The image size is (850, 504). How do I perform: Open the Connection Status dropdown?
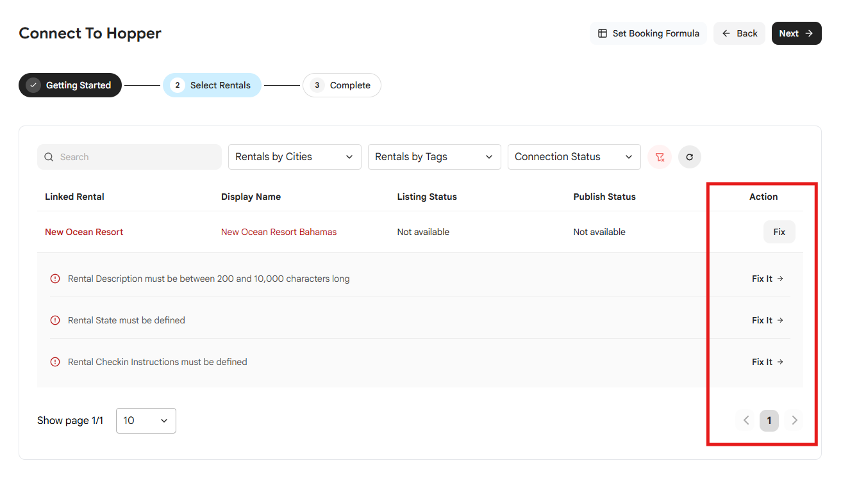pos(574,157)
